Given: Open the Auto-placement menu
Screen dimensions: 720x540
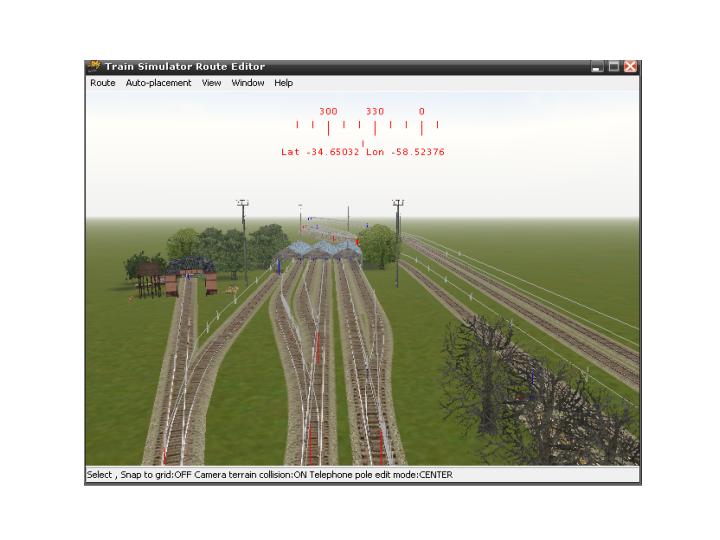Looking at the screenshot, I should coord(158,83).
